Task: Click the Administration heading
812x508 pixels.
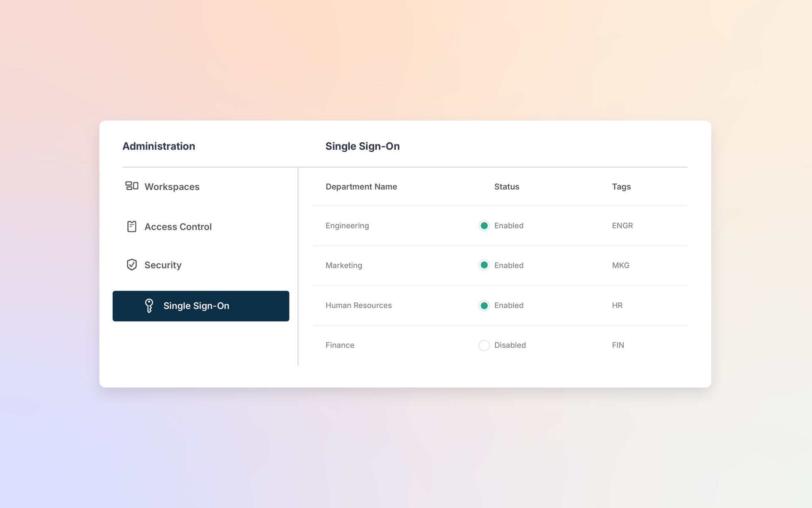Action: click(159, 146)
